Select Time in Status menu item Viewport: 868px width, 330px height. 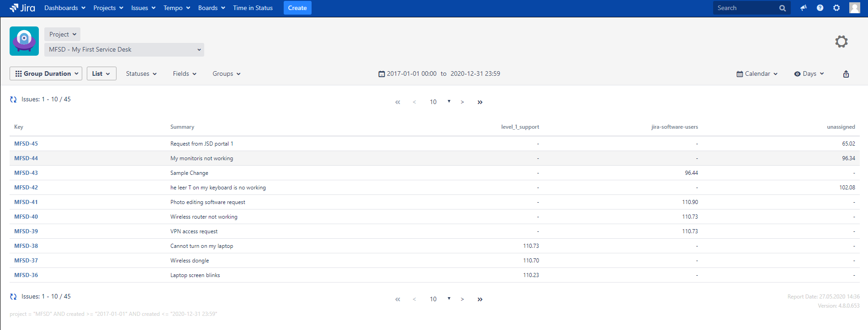pyautogui.click(x=253, y=8)
